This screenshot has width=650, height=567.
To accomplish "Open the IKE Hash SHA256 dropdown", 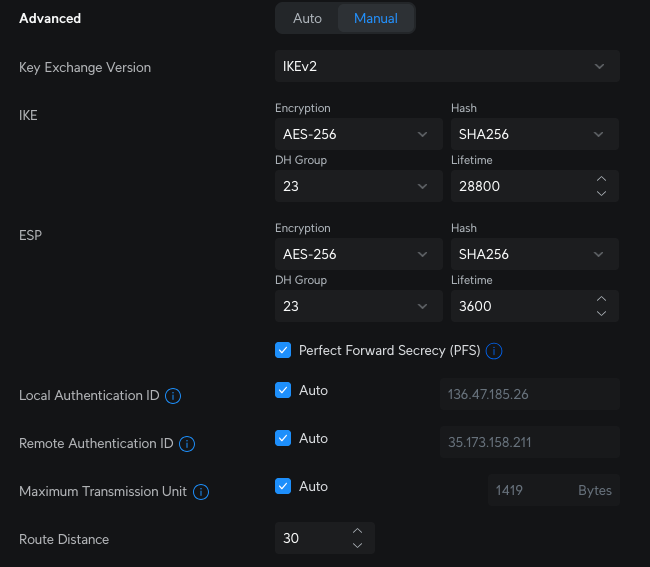I will pyautogui.click(x=535, y=134).
